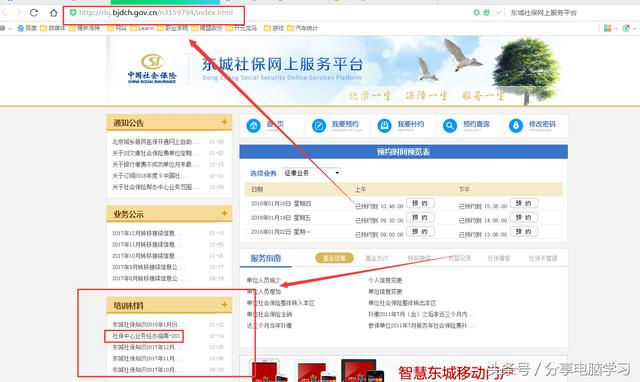Open the 汽车统计 bookmarks folder
Screen dimensions: 640x382
(x=302, y=28)
